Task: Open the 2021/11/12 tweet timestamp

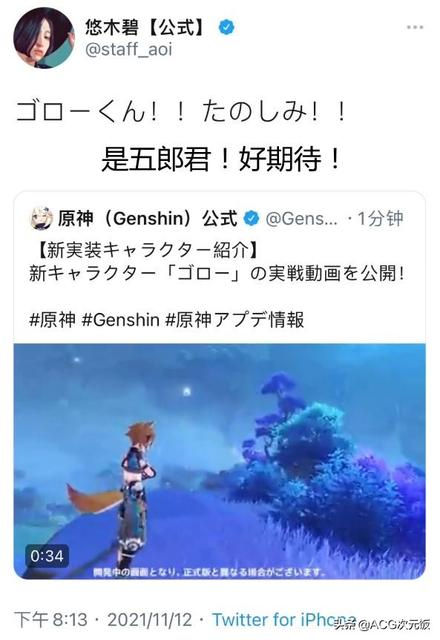Action: click(x=149, y=620)
